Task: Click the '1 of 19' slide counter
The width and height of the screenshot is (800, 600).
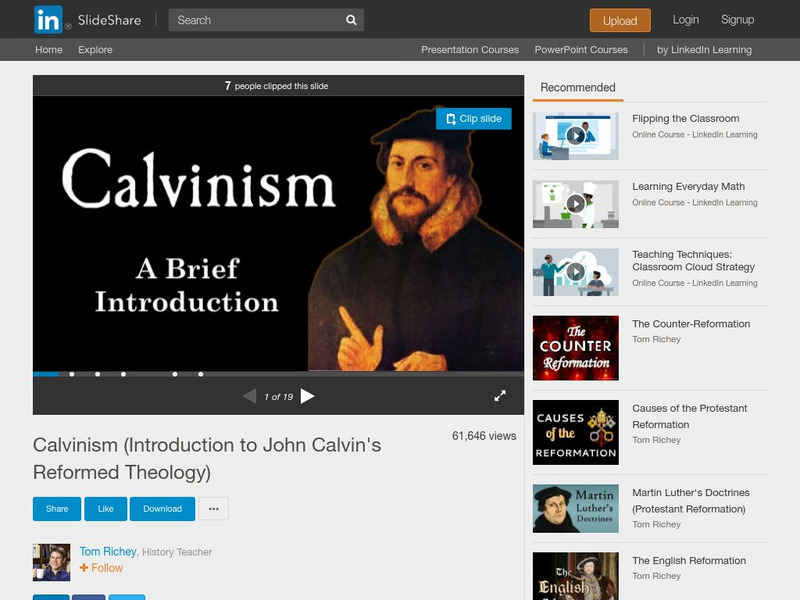Action: point(279,396)
